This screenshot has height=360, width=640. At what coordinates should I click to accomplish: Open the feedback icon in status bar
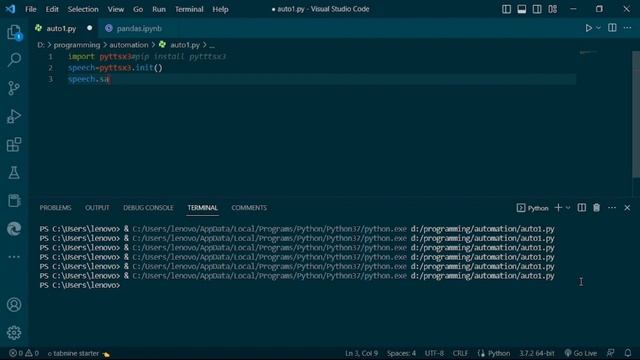(611, 353)
